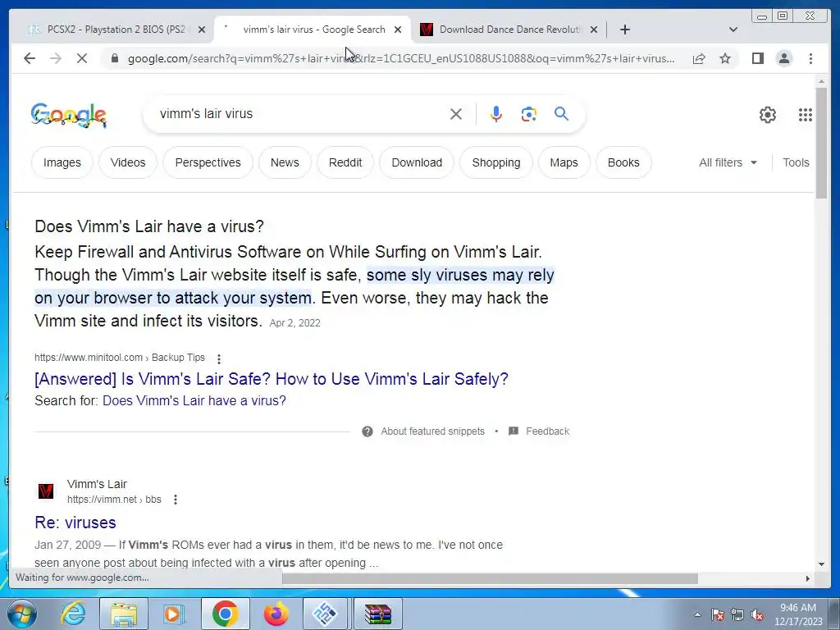
Task: Expand All filters dropdown
Action: click(728, 162)
